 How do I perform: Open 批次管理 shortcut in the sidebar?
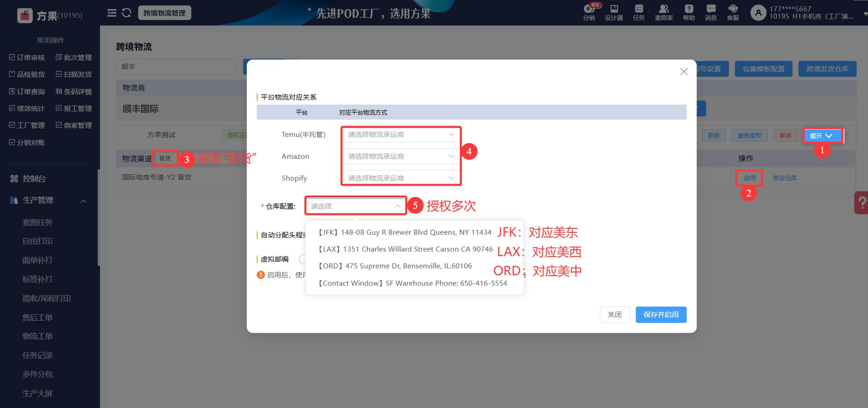tap(74, 57)
